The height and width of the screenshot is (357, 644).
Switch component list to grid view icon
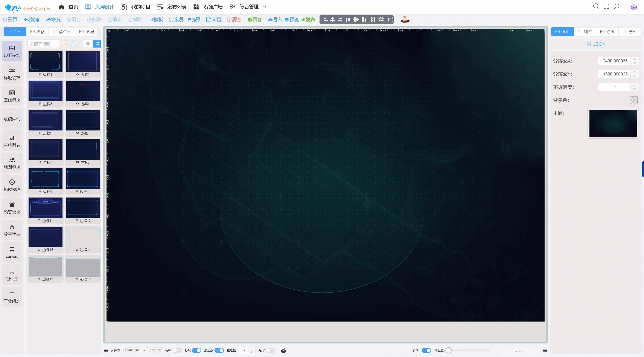pyautogui.click(x=97, y=44)
